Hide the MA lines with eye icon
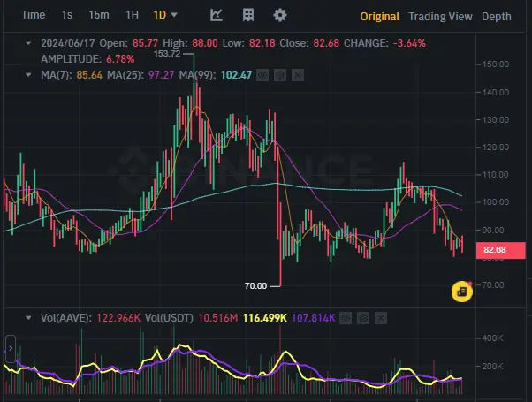532x402 pixels. coord(262,75)
